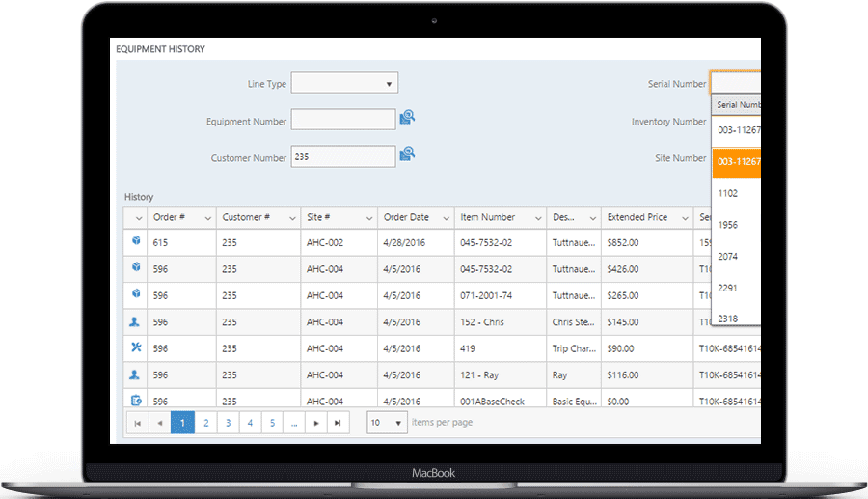Click the 152 - Chris item cell
The image size is (868, 499).
click(x=501, y=322)
